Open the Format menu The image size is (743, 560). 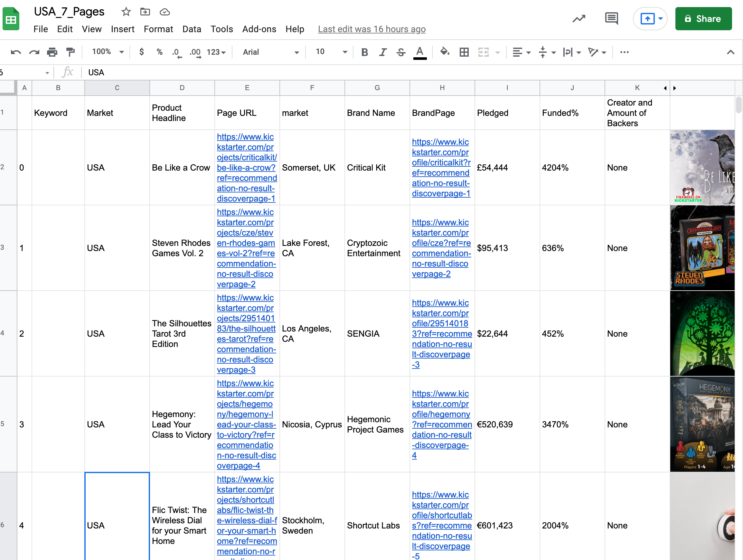[x=158, y=29]
